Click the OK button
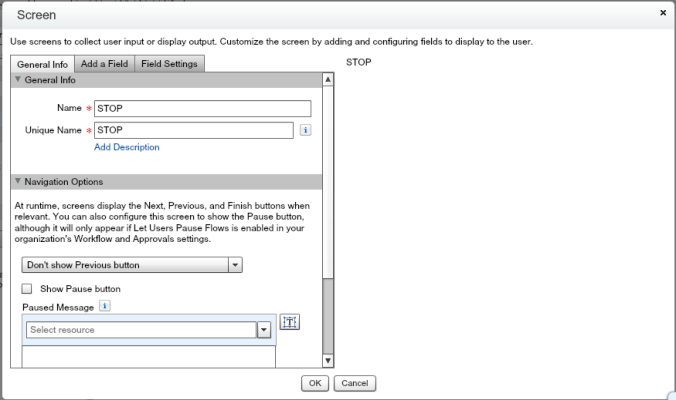 point(315,383)
